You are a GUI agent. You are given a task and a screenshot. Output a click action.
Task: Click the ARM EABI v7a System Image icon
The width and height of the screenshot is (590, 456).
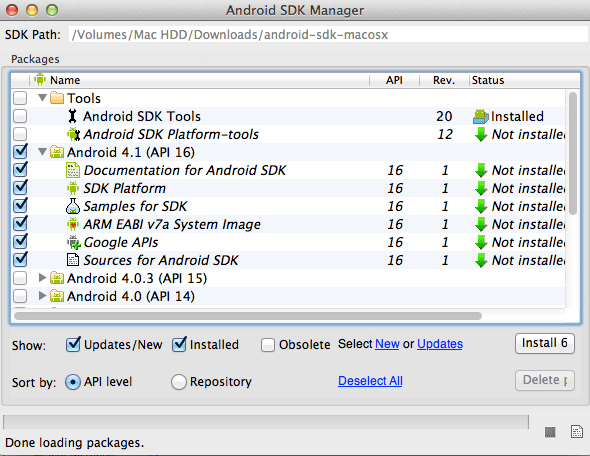[73, 224]
